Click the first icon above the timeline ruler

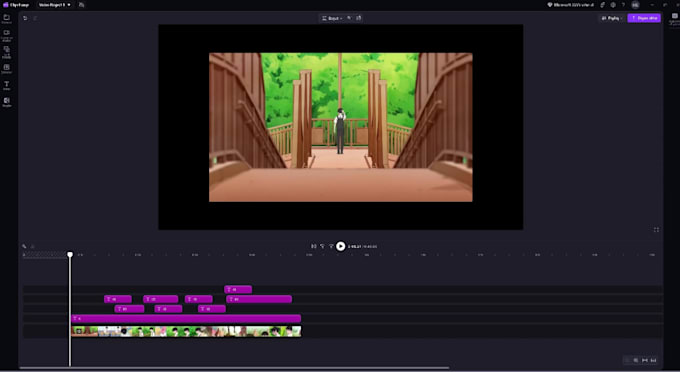click(24, 246)
